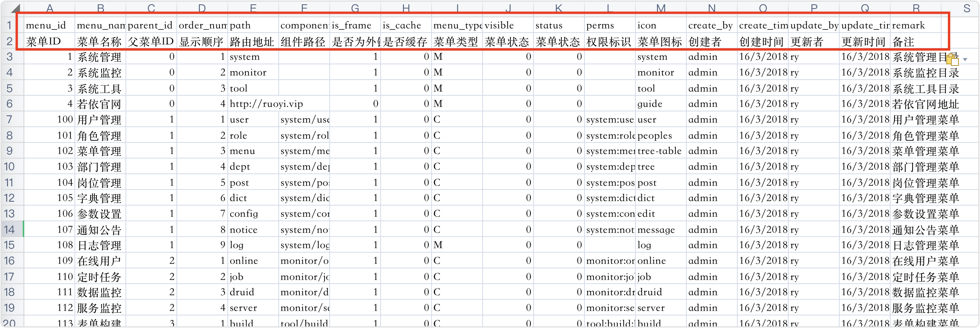980x328 pixels.
Task: Click the 通知公告 name cell
Action: pyautogui.click(x=100, y=229)
